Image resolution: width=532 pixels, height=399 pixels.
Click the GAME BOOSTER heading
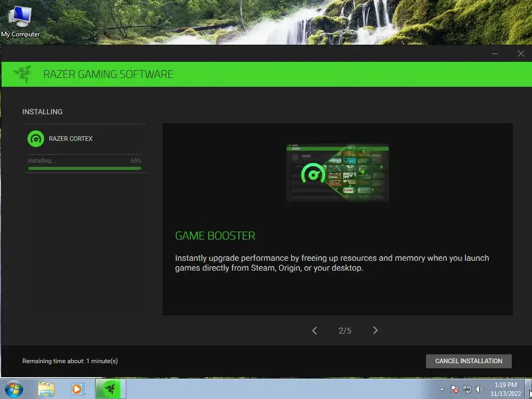[x=215, y=235]
